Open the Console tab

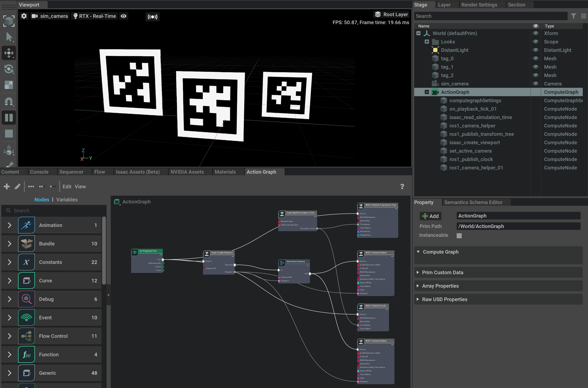pyautogui.click(x=39, y=172)
